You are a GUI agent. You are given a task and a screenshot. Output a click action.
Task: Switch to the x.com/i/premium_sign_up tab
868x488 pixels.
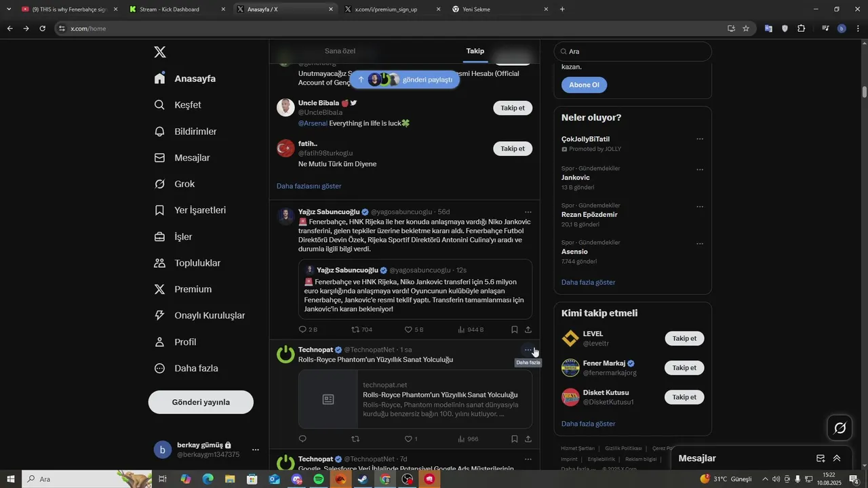(392, 9)
